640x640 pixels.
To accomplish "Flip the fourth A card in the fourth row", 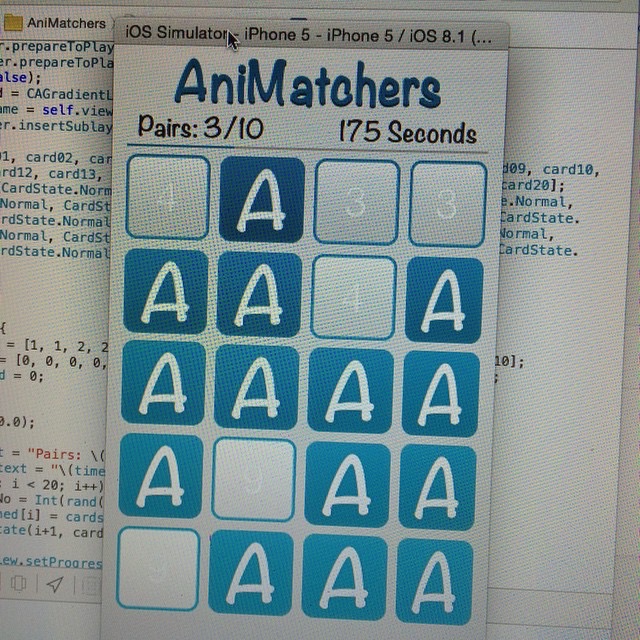I will [438, 488].
